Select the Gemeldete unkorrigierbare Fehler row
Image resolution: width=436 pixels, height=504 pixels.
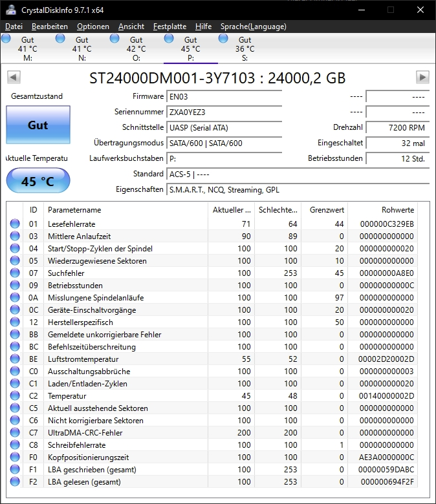coord(212,334)
